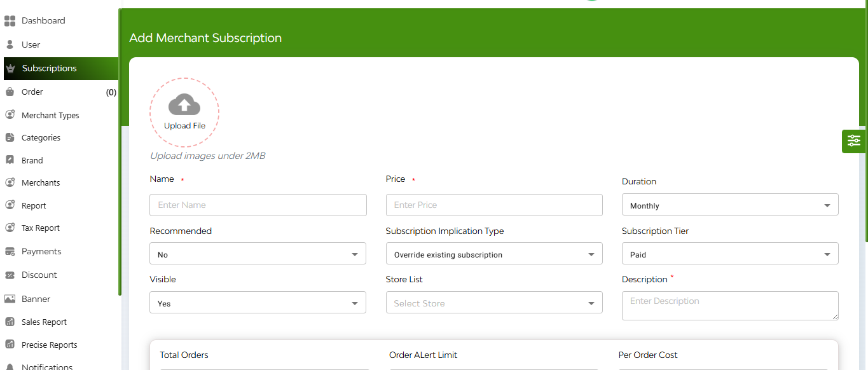This screenshot has height=370, width=868.
Task: Click the Categories icon in sidebar
Action: [x=10, y=137]
